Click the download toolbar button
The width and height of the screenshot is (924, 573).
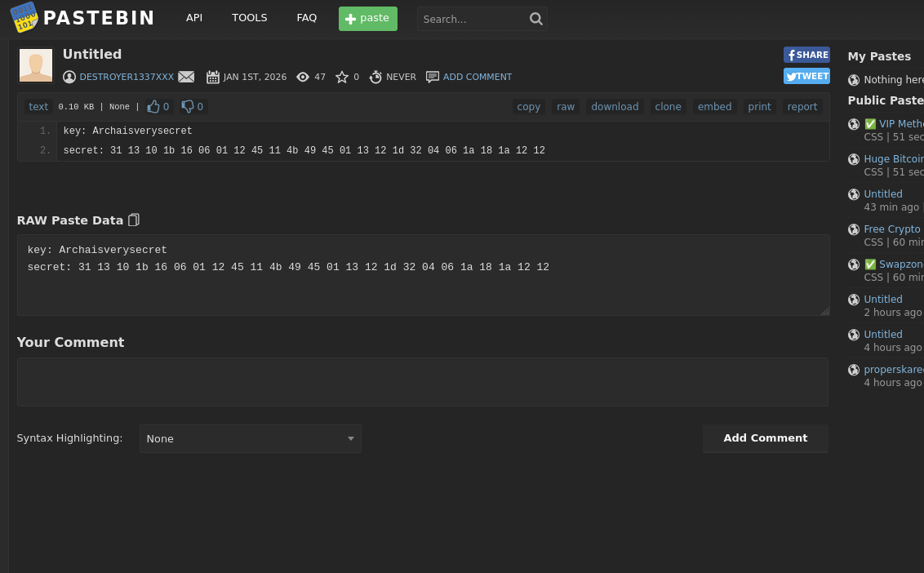[615, 107]
